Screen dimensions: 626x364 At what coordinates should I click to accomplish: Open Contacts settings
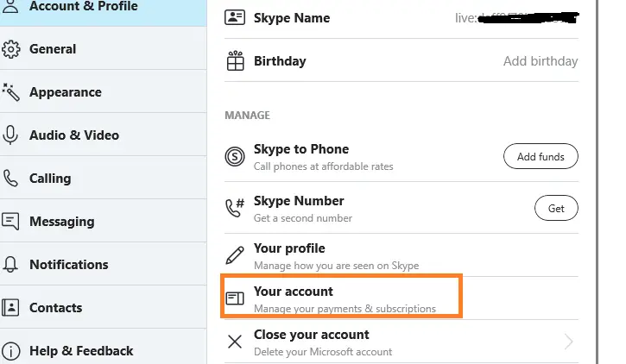(x=103, y=307)
